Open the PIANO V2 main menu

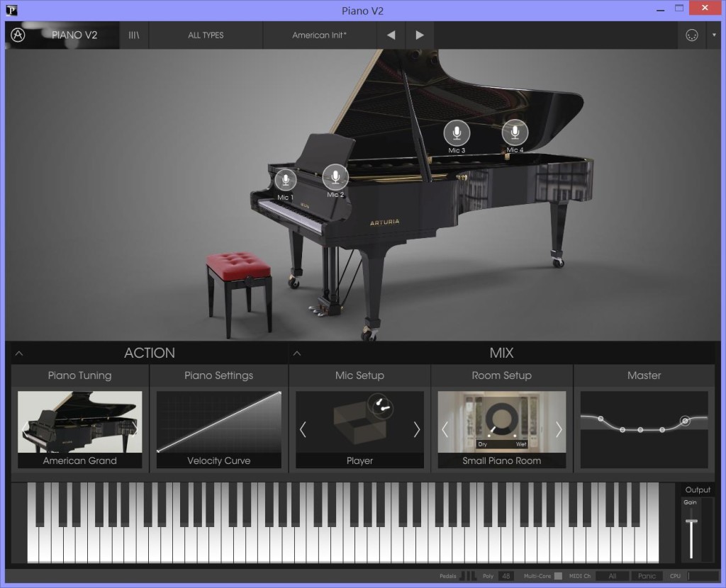tap(74, 35)
